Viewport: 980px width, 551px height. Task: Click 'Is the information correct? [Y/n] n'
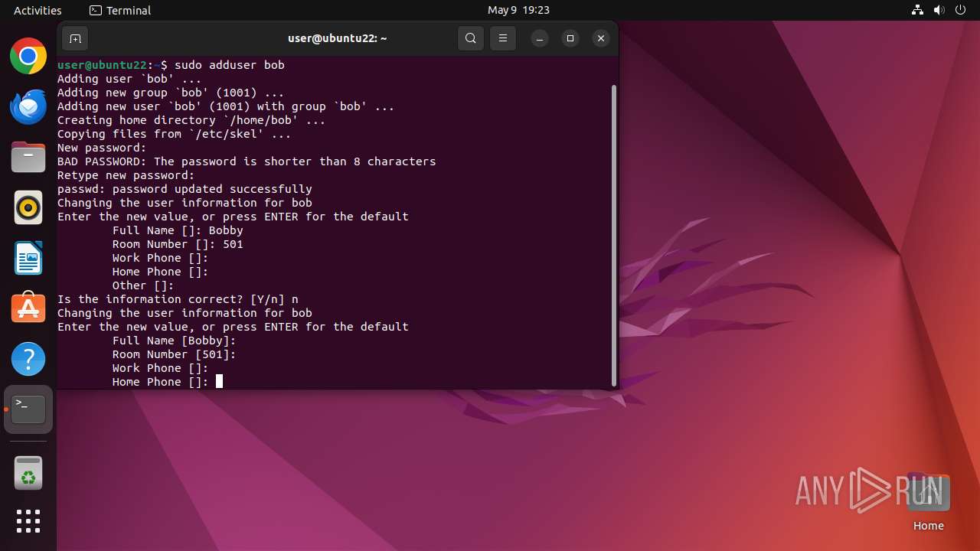178,299
